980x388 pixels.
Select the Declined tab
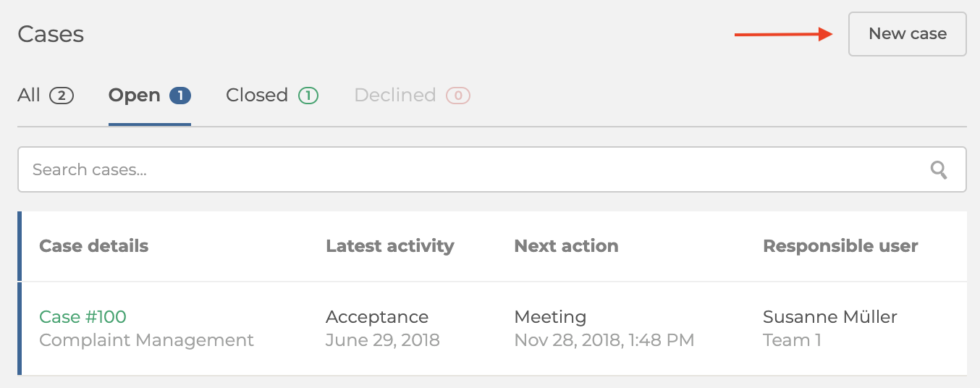[413, 96]
